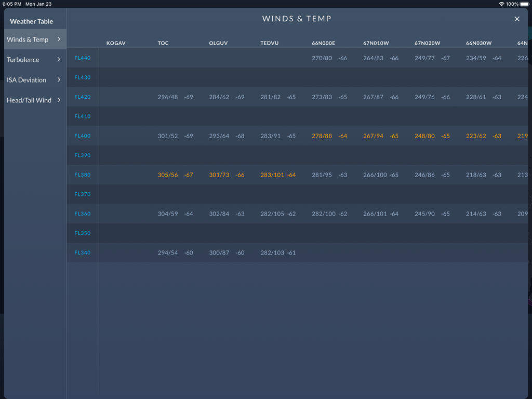Click the TEDVU waypoint header
532x399 pixels.
pos(269,43)
